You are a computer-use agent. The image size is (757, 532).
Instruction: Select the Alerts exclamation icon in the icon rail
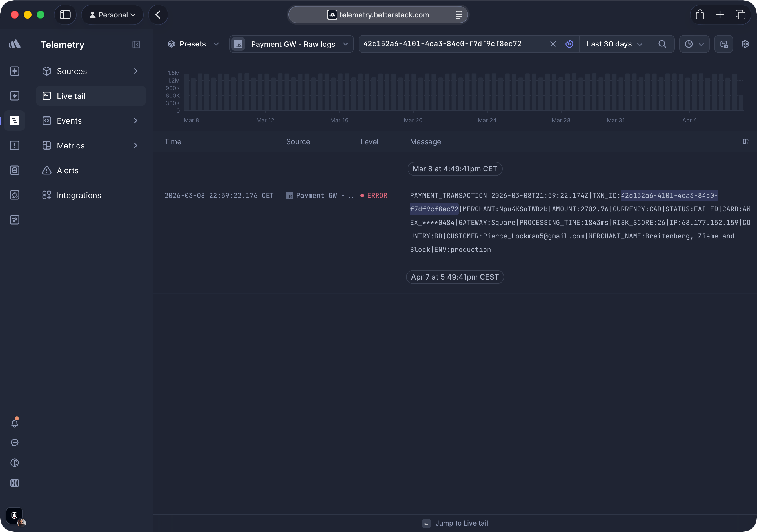(x=15, y=145)
